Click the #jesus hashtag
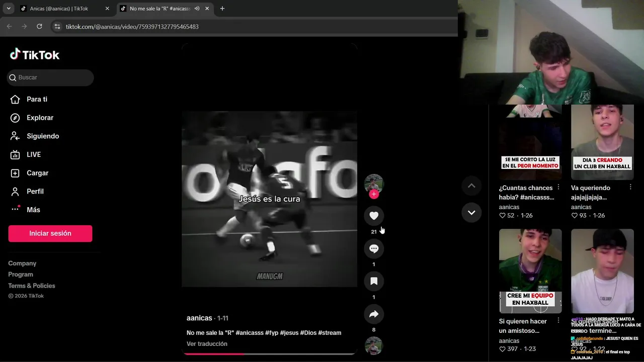Viewport: 644px width, 362px height. click(289, 333)
